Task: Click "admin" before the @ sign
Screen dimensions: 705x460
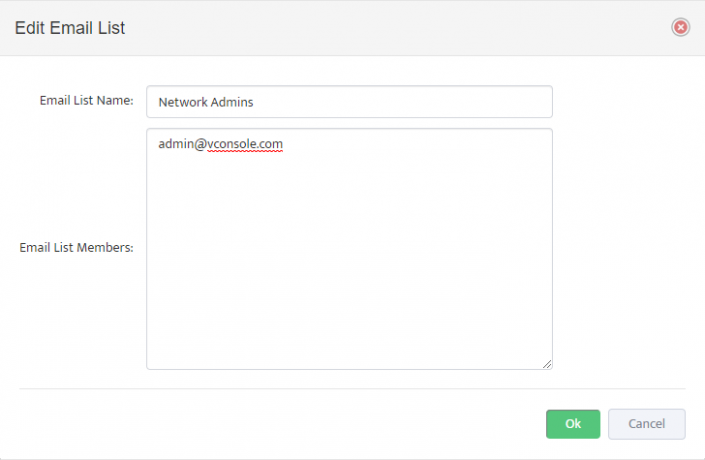Action: pyautogui.click(x=175, y=144)
